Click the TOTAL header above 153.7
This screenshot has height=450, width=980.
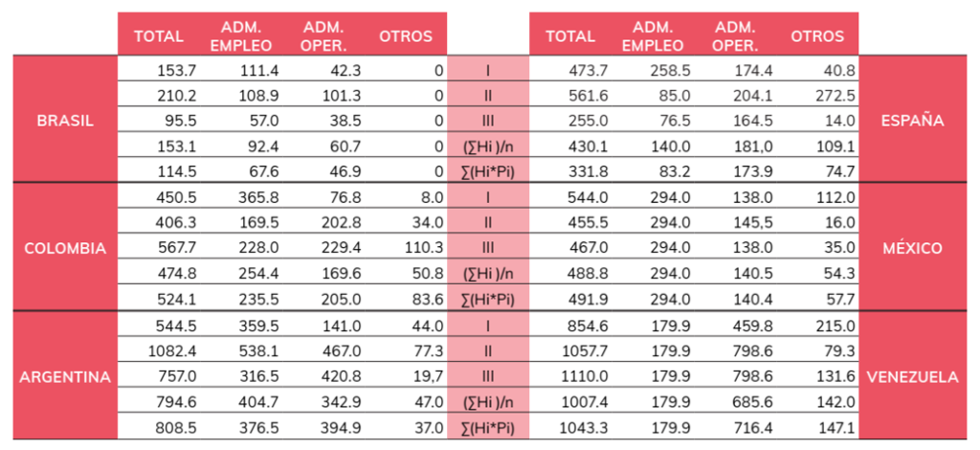click(x=159, y=36)
